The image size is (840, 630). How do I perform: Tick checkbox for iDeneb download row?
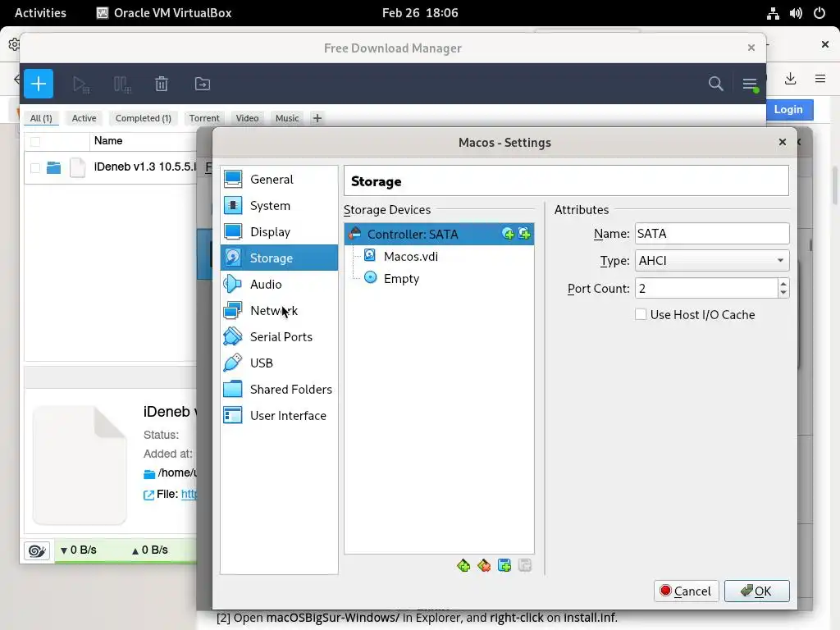tap(35, 167)
